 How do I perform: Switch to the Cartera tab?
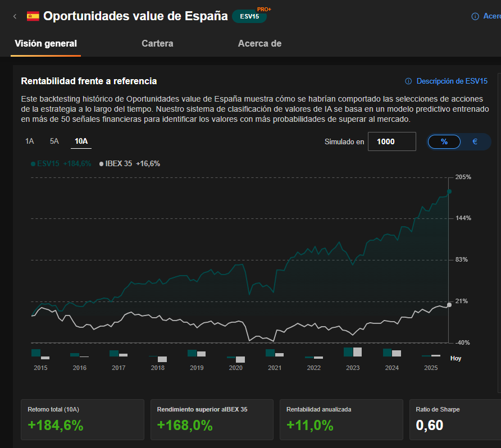tap(157, 43)
